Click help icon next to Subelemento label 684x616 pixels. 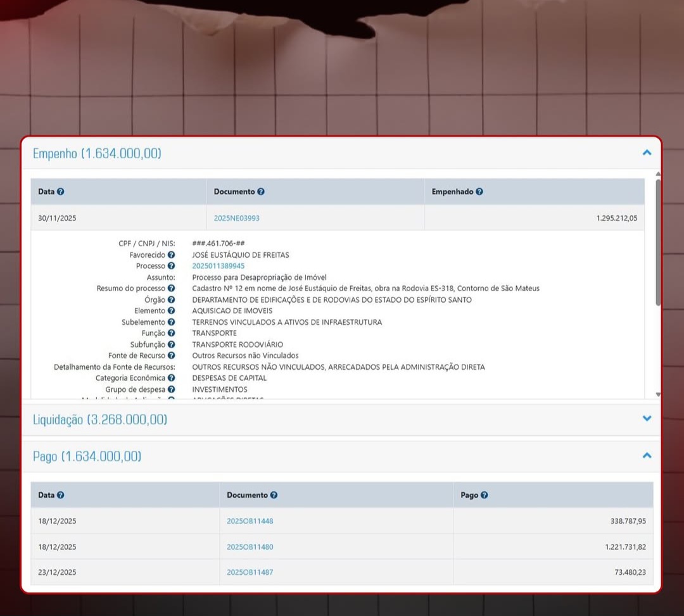click(x=171, y=322)
